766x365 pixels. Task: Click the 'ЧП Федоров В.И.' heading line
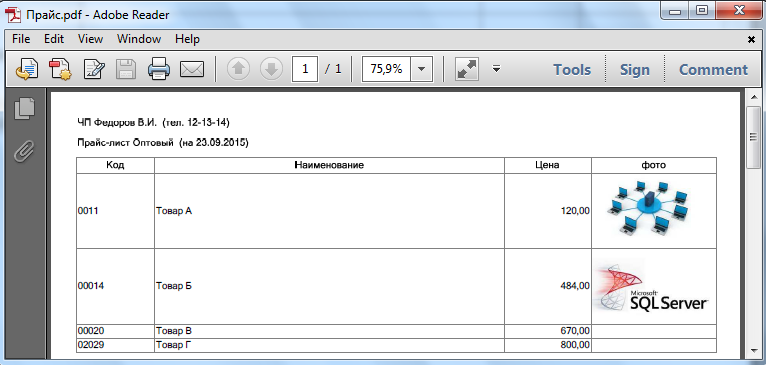pyautogui.click(x=153, y=122)
